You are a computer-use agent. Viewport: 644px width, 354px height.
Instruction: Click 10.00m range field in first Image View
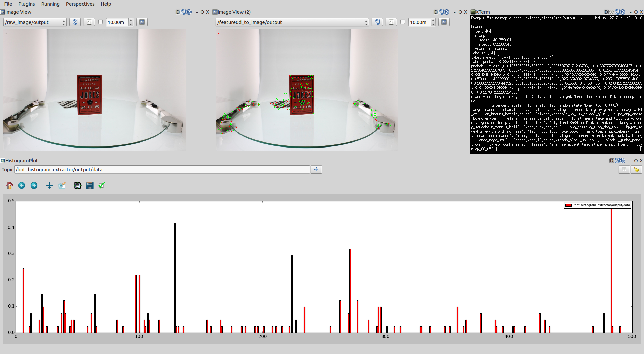pyautogui.click(x=117, y=22)
